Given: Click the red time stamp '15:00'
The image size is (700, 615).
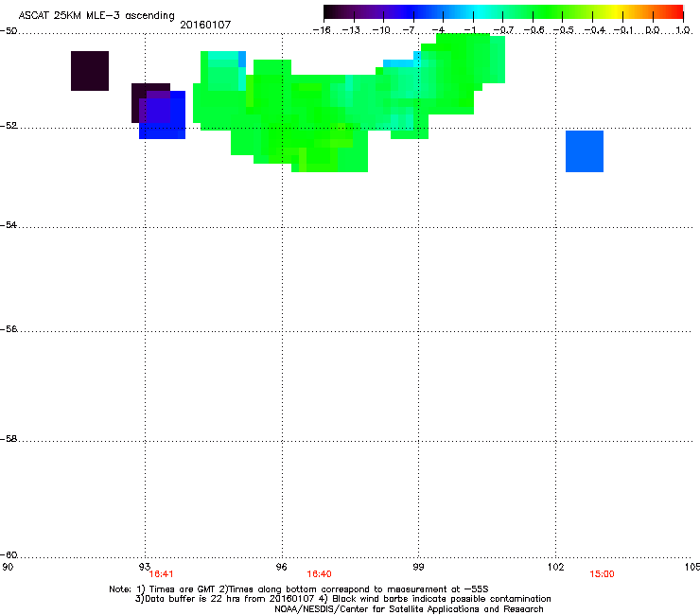Looking at the screenshot, I should (602, 574).
